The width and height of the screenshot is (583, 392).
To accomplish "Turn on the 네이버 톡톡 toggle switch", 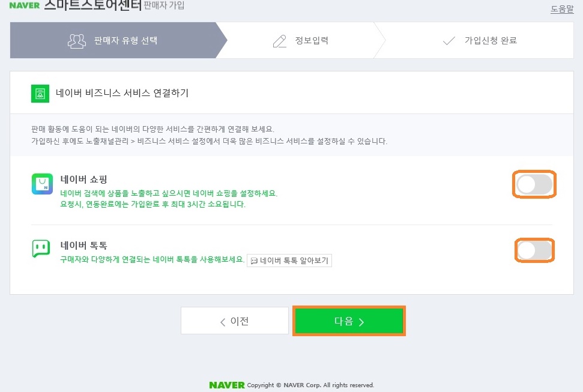I will (534, 250).
